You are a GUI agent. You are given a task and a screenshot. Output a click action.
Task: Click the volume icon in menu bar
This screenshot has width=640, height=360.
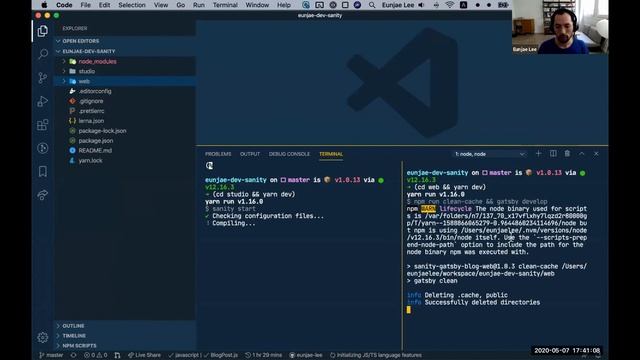421,5
